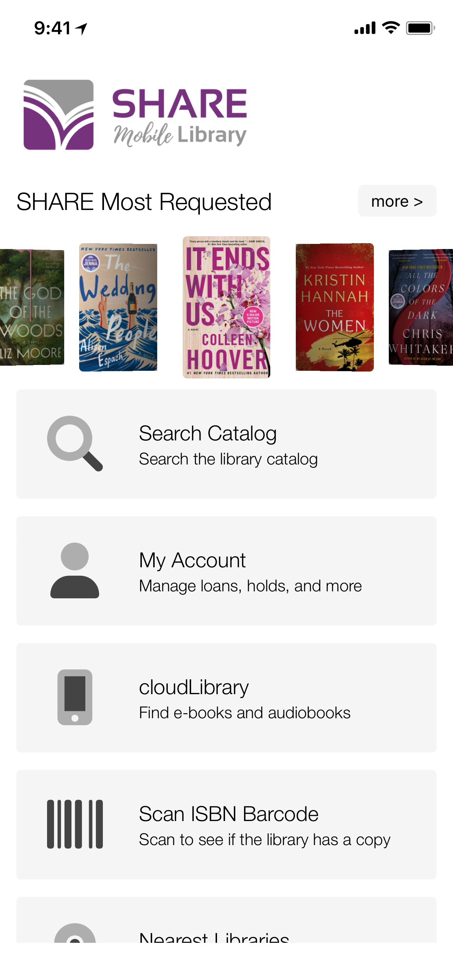Tap the magnifying glass Search Catalog icon

click(75, 444)
